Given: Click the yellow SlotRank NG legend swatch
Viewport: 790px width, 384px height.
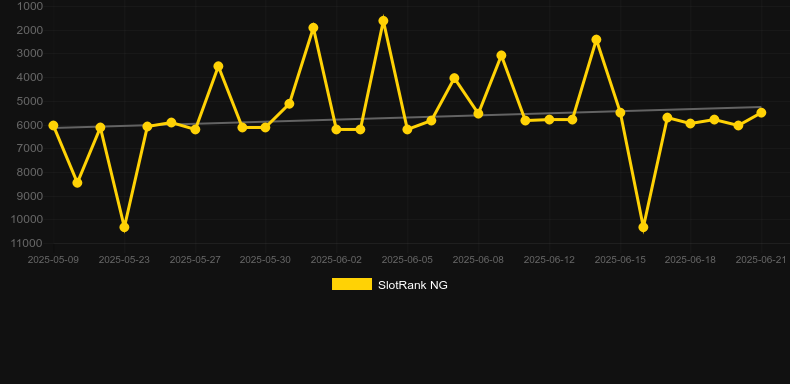Looking at the screenshot, I should (352, 284).
